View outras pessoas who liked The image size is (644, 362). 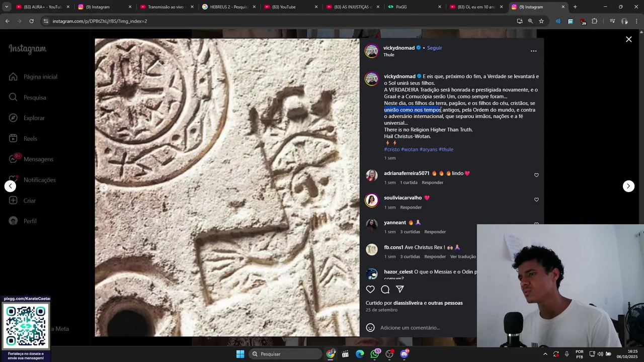(445, 303)
